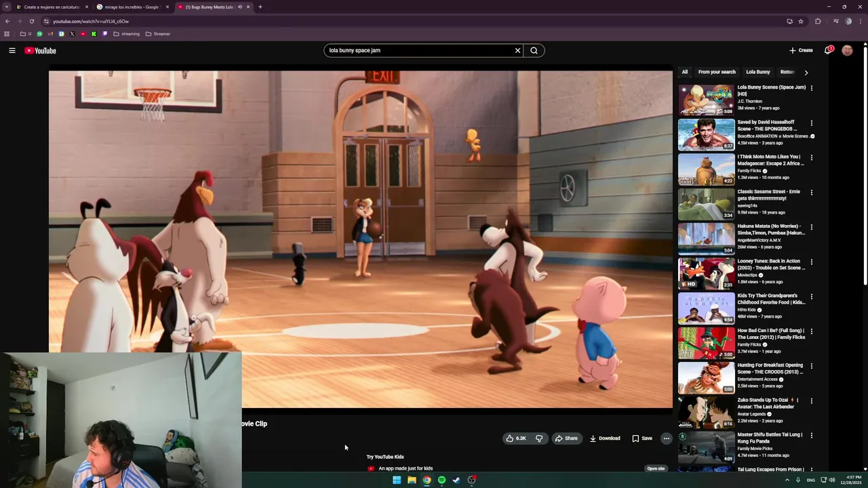
Task: Share the video
Action: point(566,439)
